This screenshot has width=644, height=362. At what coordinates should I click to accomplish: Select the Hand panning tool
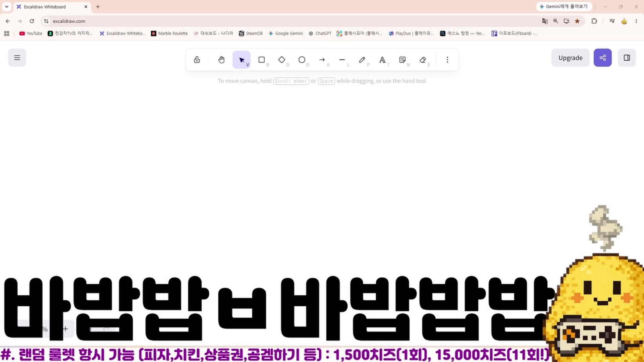(221, 60)
